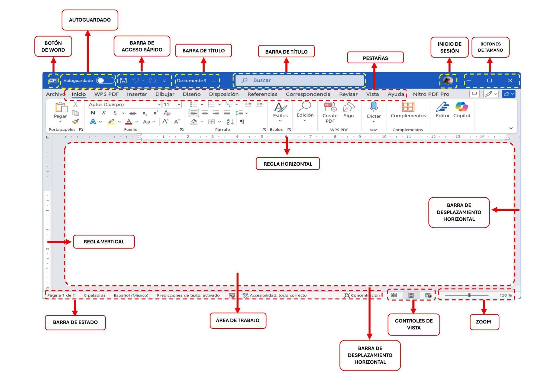Toggle italic with the K button
Image resolution: width=555 pixels, height=392 pixels.
104,113
